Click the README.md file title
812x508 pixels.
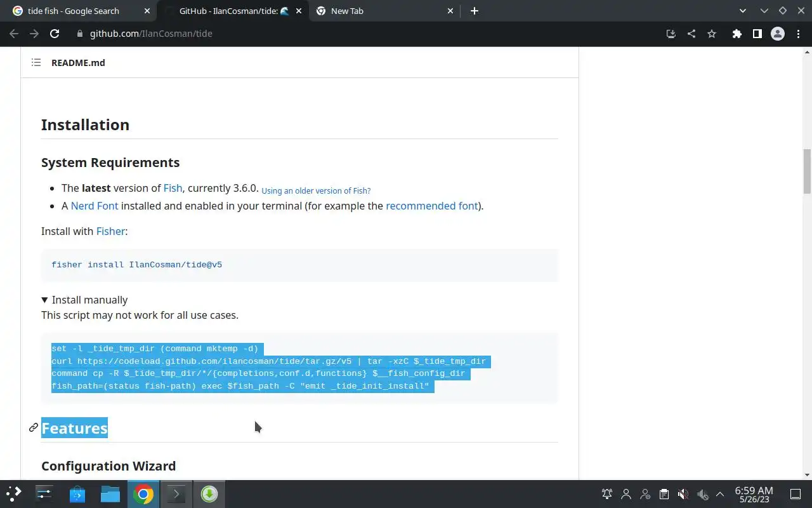[x=78, y=62]
